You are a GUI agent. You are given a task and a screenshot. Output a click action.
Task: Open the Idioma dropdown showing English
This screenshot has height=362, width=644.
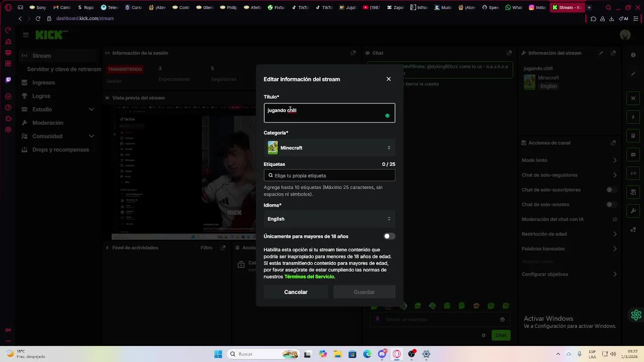pyautogui.click(x=329, y=219)
